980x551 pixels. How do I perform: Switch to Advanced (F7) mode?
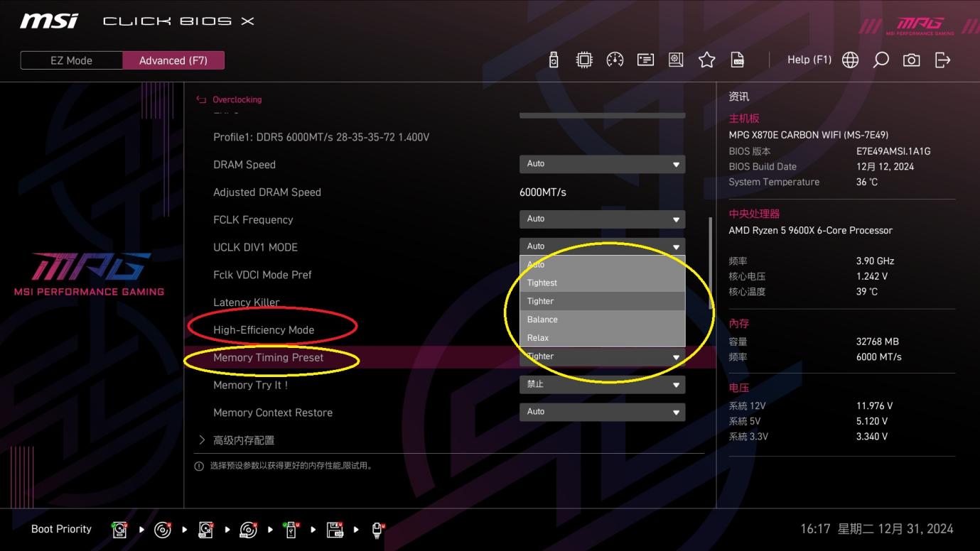tap(173, 60)
